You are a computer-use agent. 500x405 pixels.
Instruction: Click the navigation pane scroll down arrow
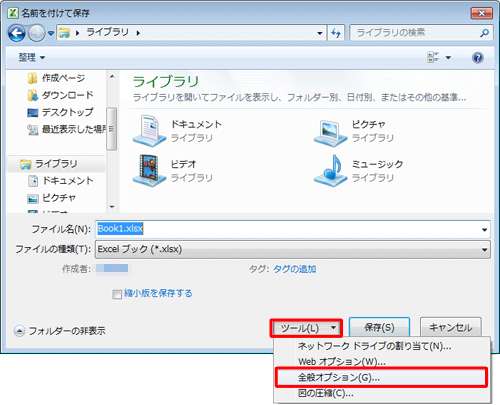112,207
